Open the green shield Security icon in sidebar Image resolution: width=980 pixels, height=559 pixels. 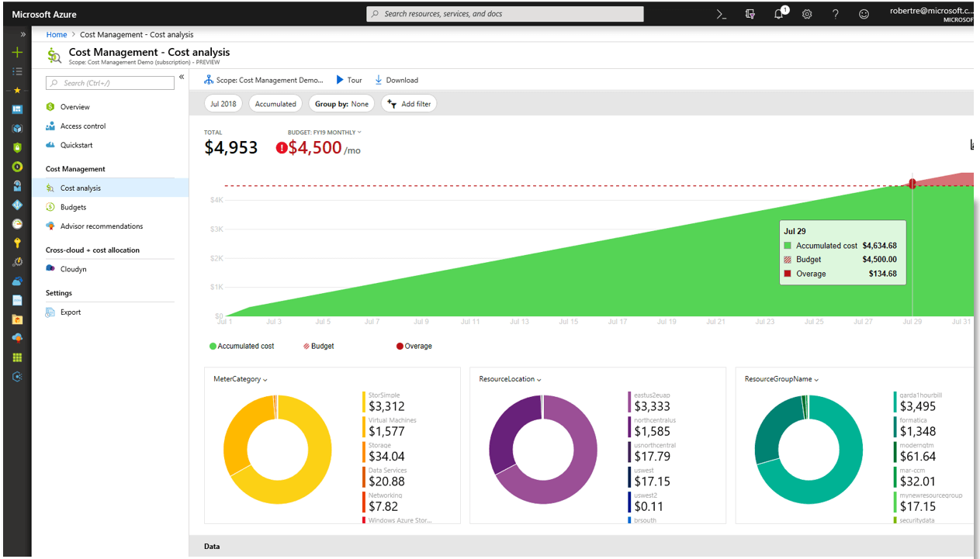point(17,147)
